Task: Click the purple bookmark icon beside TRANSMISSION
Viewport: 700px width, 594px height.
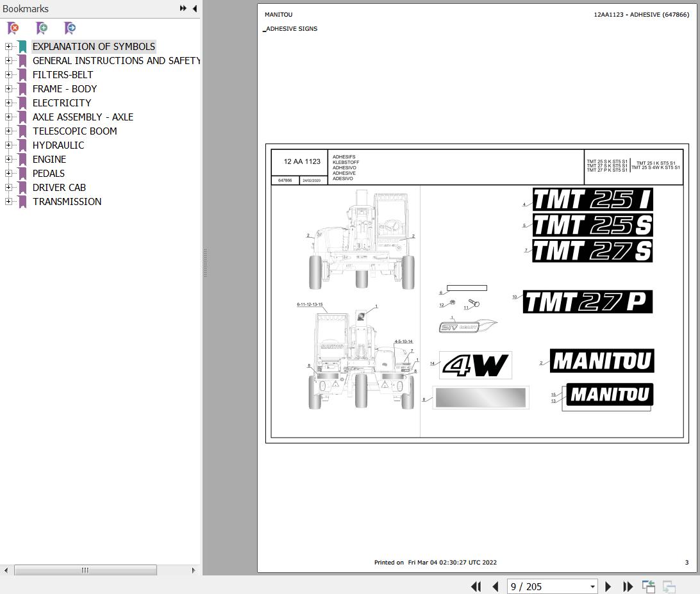Action: pos(22,202)
